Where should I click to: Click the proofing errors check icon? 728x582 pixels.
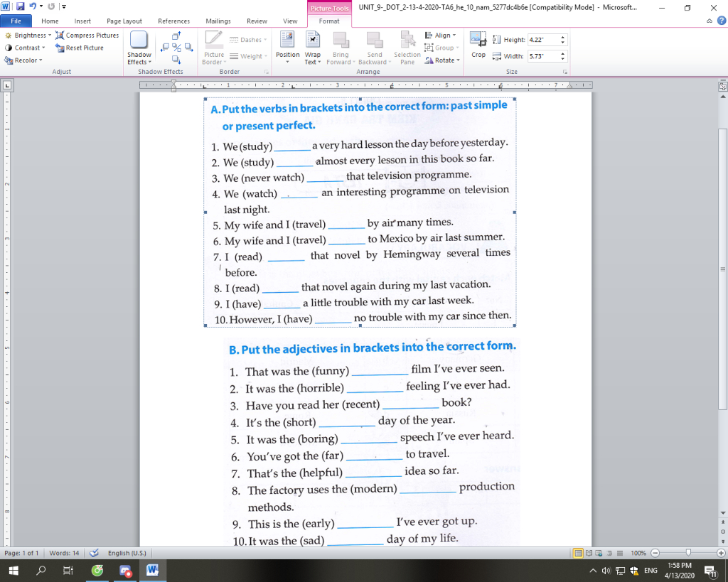coord(95,553)
